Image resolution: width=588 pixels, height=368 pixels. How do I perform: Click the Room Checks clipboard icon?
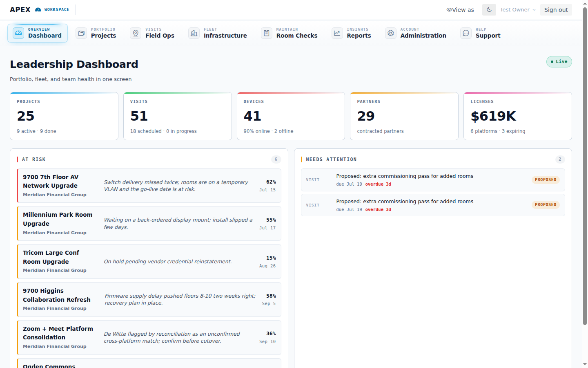(x=267, y=33)
